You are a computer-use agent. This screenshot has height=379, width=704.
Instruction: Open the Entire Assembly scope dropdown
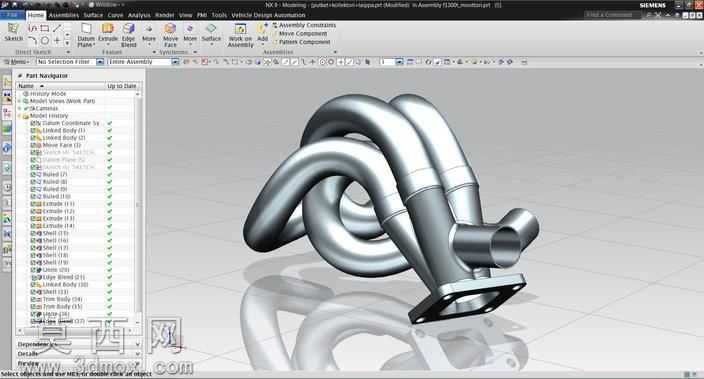tap(176, 62)
